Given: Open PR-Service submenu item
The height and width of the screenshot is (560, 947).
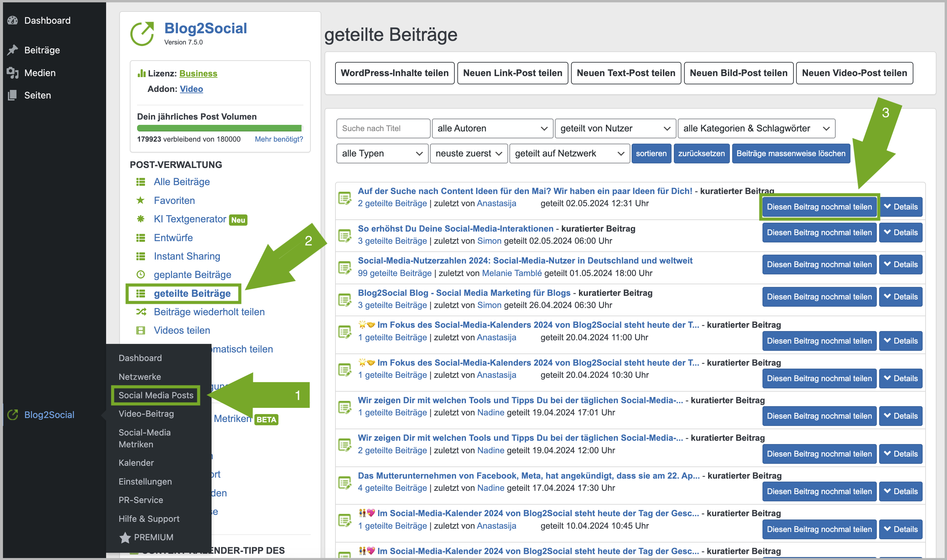Looking at the screenshot, I should (x=141, y=500).
